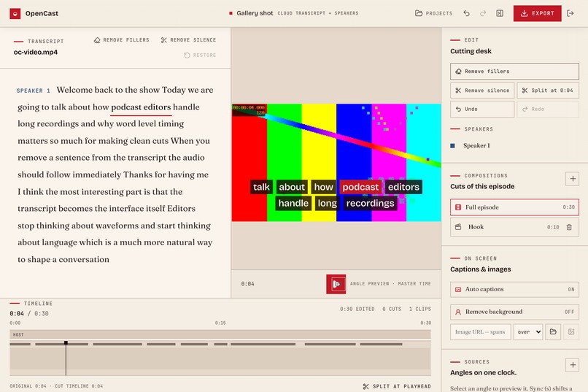This screenshot has width=588, height=392.
Task: Browse for an image file folder icon
Action: click(x=553, y=331)
